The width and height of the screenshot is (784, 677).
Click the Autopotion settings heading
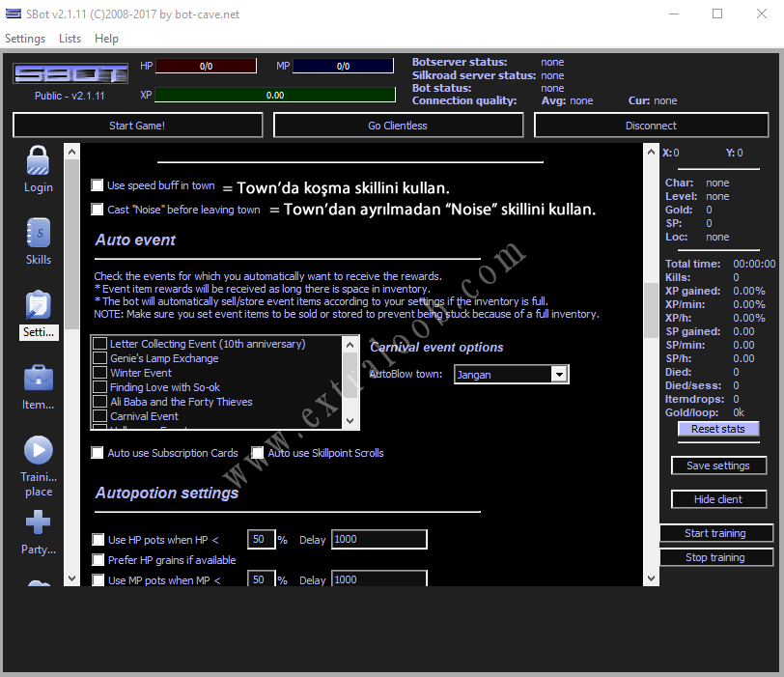point(167,493)
